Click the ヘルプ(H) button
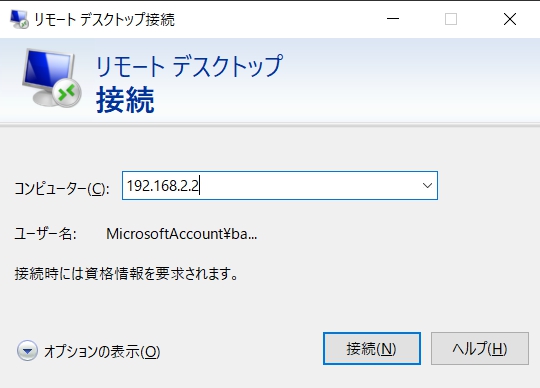 pos(480,348)
